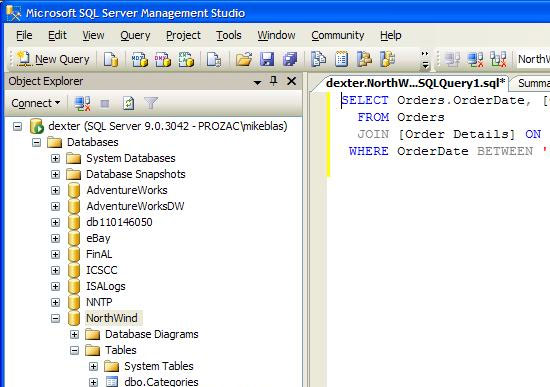Select the dbo.Categories table

click(x=161, y=382)
